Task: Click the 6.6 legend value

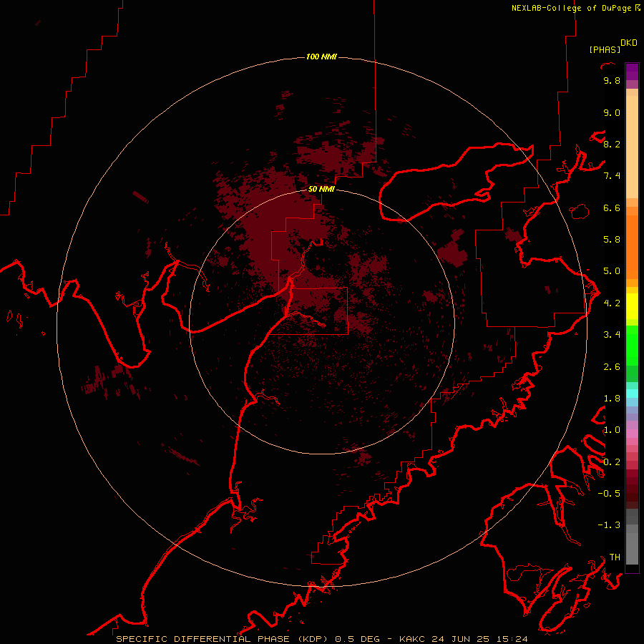Action: (x=612, y=208)
